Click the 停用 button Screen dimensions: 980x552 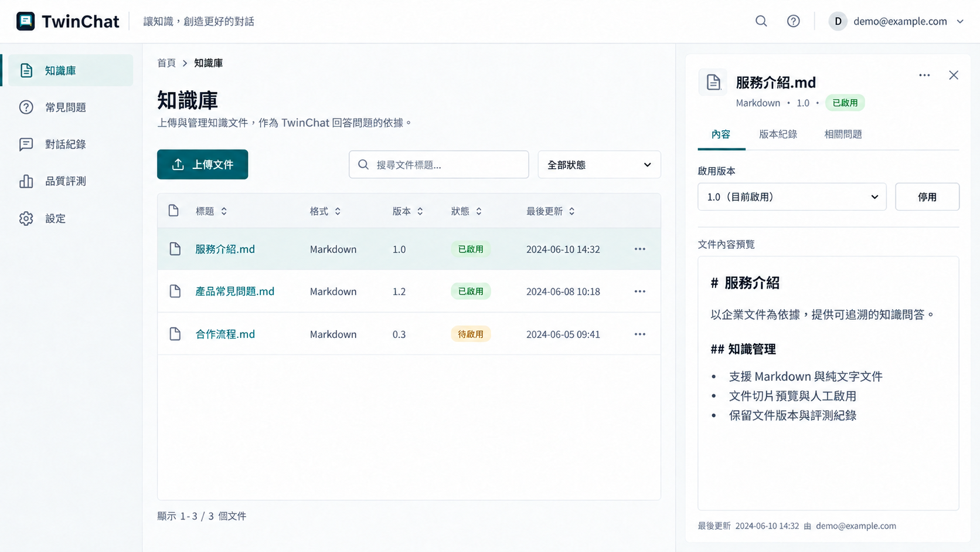[x=927, y=197]
